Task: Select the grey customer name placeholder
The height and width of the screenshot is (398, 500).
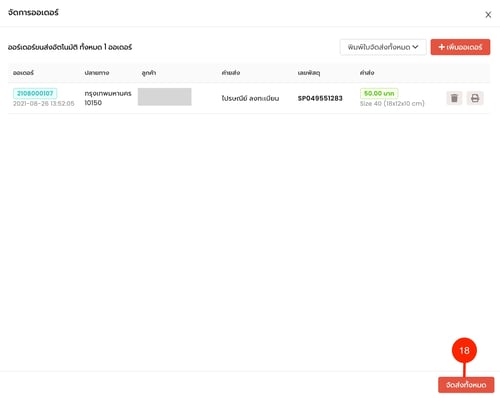Action: coord(165,97)
